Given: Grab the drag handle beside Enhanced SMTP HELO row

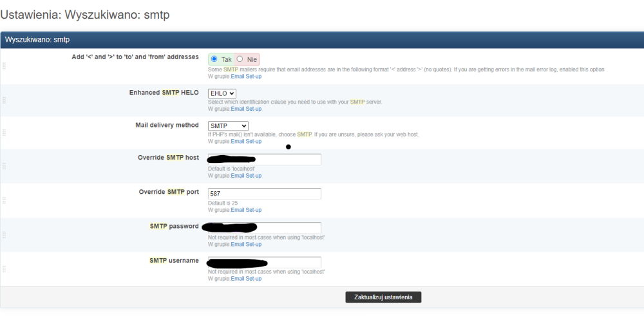Looking at the screenshot, I should pyautogui.click(x=5, y=100).
